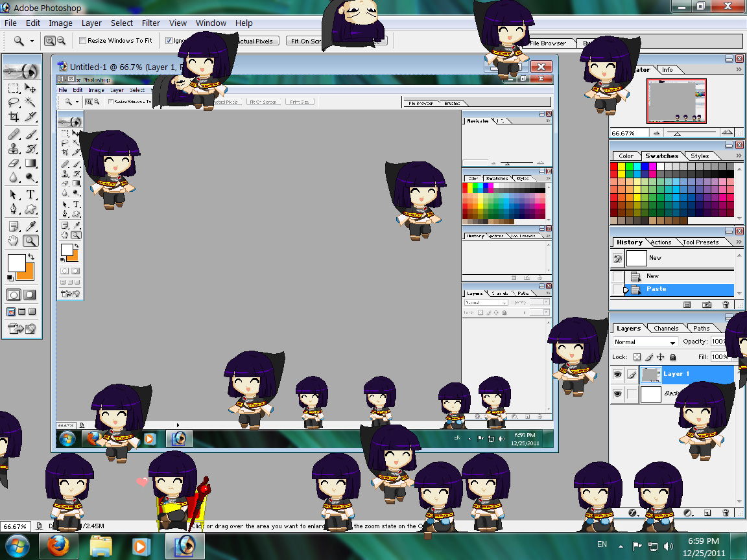The image size is (747, 560).
Task: Enable Resize Windows To Fit checkbox
Action: point(82,40)
